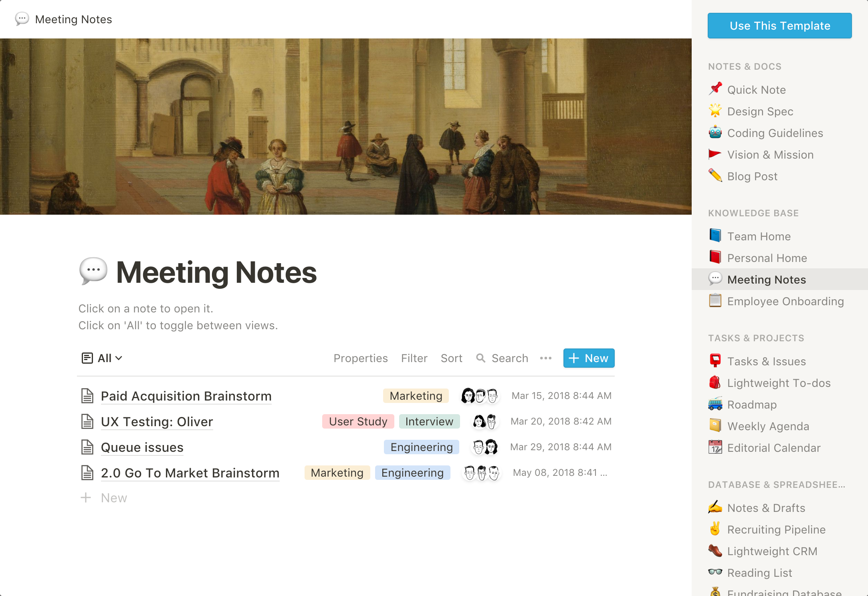Click the calendar icon beside Editorial Calendar

coord(715,447)
